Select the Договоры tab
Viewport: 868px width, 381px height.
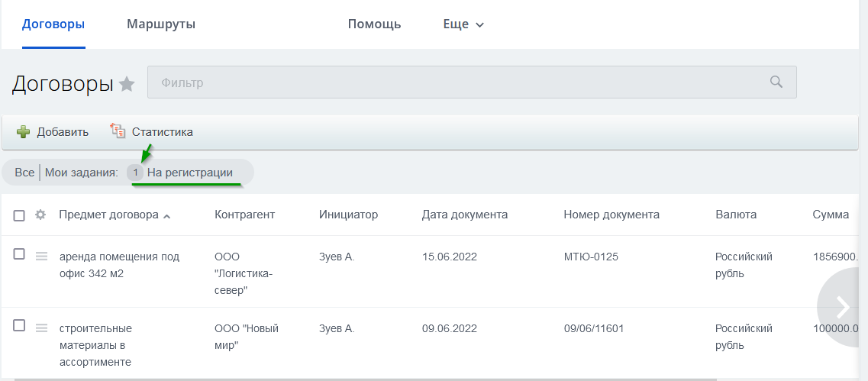(53, 24)
